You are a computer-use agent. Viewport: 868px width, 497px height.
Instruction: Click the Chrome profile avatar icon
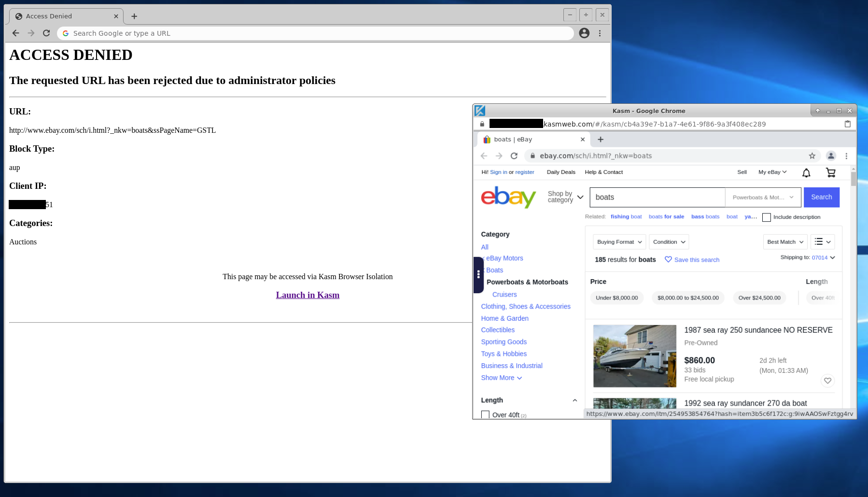(x=831, y=156)
